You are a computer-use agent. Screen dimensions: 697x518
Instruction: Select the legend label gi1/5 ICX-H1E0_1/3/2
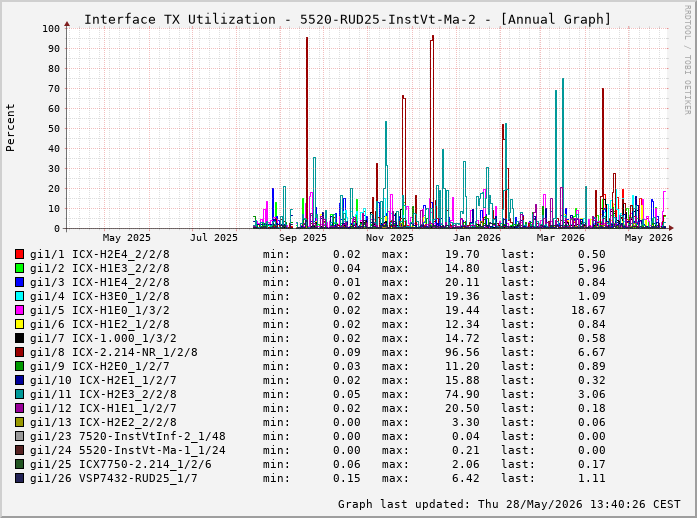coord(100,310)
